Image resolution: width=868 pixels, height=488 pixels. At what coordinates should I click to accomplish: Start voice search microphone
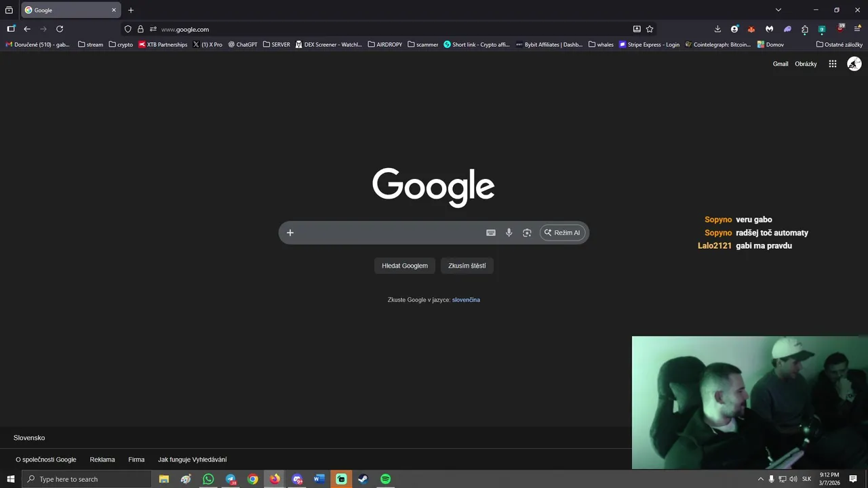click(509, 232)
